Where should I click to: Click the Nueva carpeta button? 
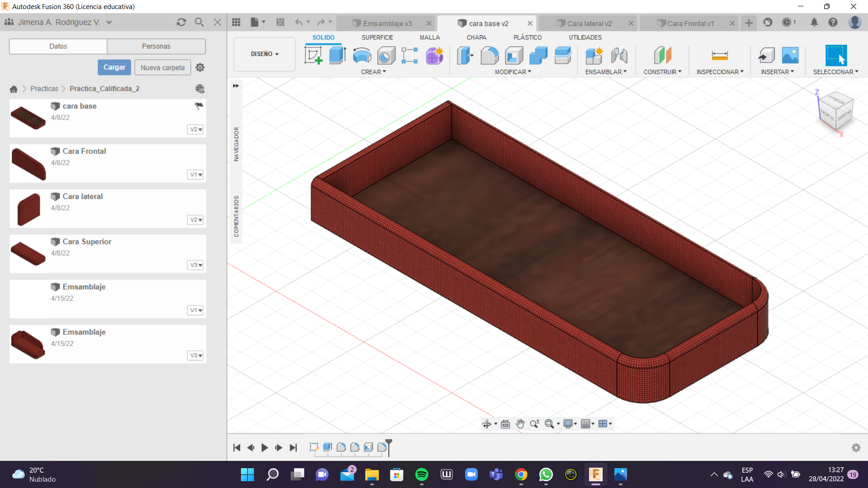[162, 67]
